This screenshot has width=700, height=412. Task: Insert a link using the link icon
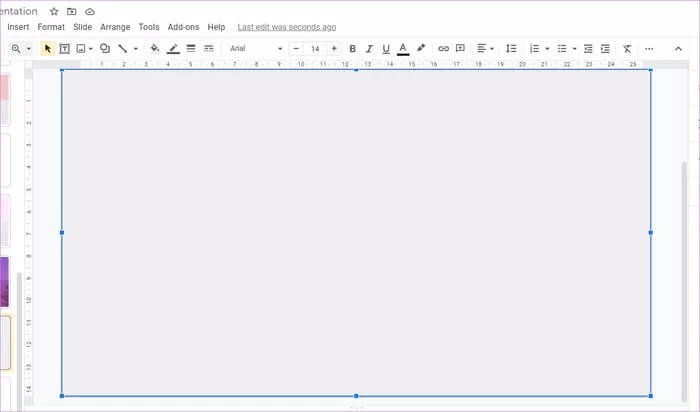(x=443, y=48)
